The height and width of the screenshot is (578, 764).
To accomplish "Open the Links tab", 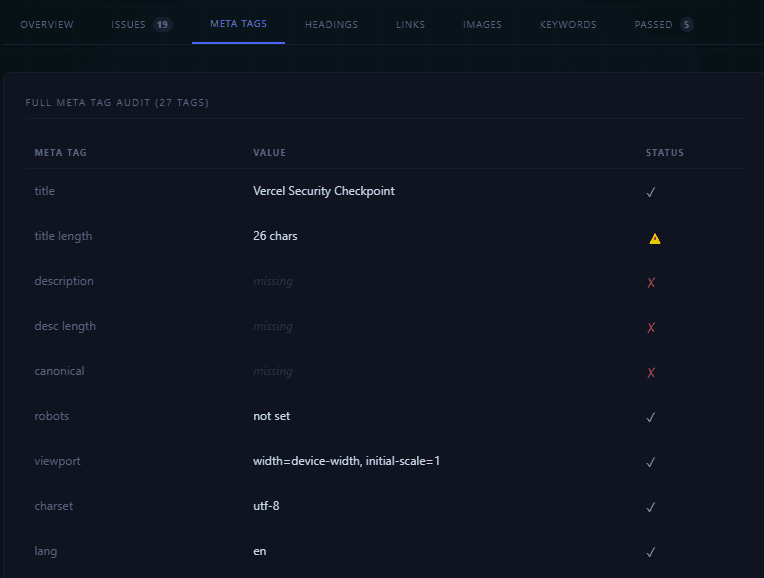I will (x=410, y=24).
